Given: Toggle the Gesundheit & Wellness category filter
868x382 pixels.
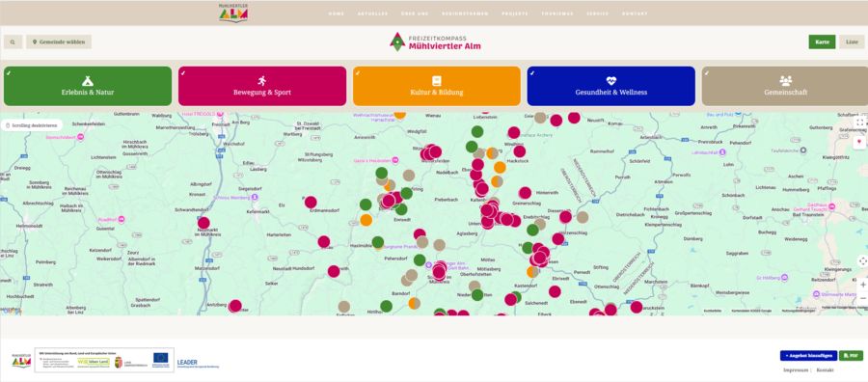Looking at the screenshot, I should point(611,87).
